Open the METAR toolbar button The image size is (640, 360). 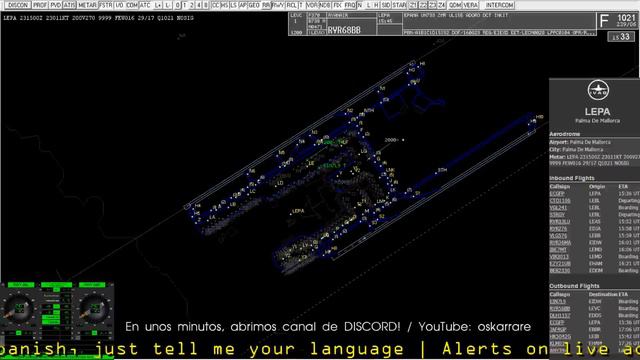pyautogui.click(x=87, y=5)
